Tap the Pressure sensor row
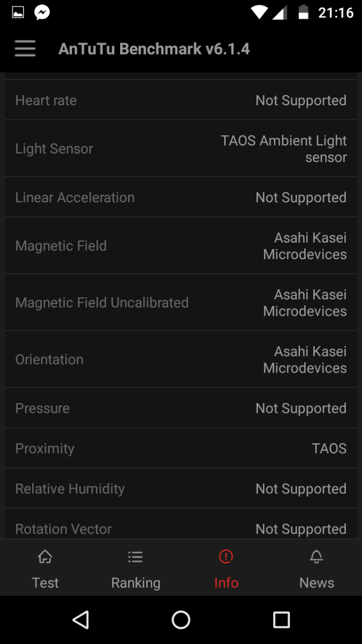The width and height of the screenshot is (362, 644). (181, 408)
